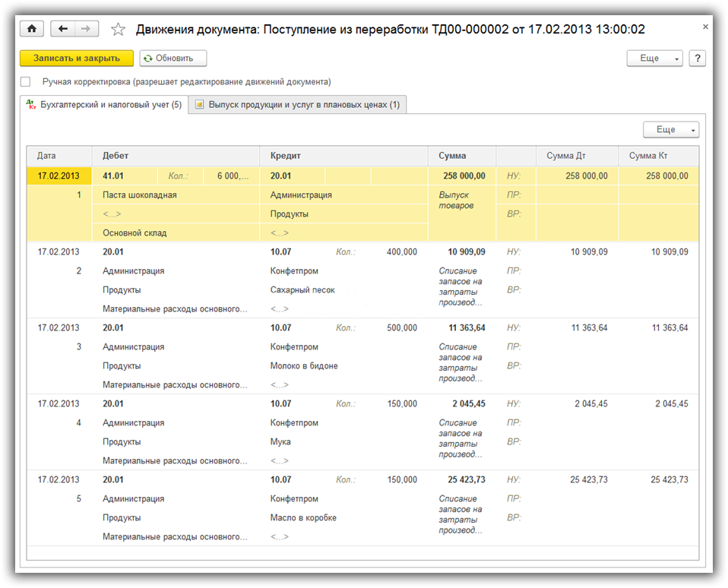
Task: Open help with question mark button
Action: (x=697, y=58)
